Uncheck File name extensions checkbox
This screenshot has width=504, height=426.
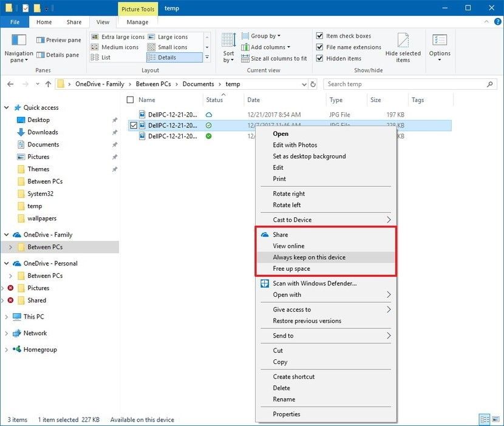[x=320, y=47]
